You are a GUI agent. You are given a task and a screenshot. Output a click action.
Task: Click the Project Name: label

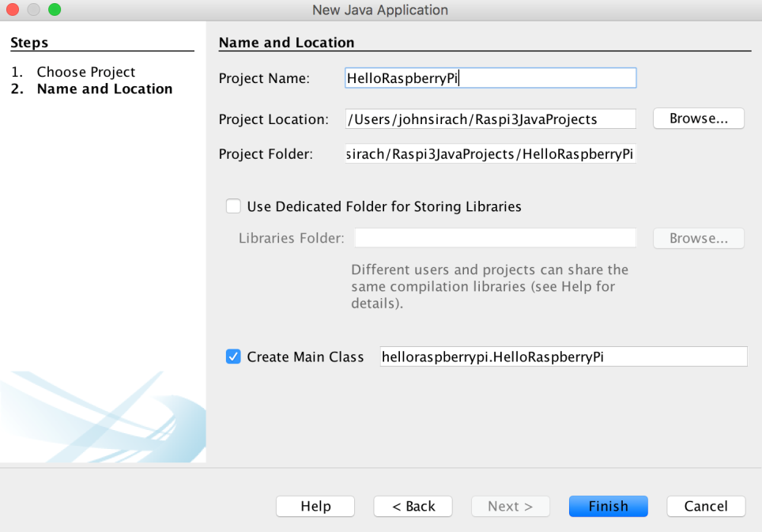pyautogui.click(x=264, y=78)
